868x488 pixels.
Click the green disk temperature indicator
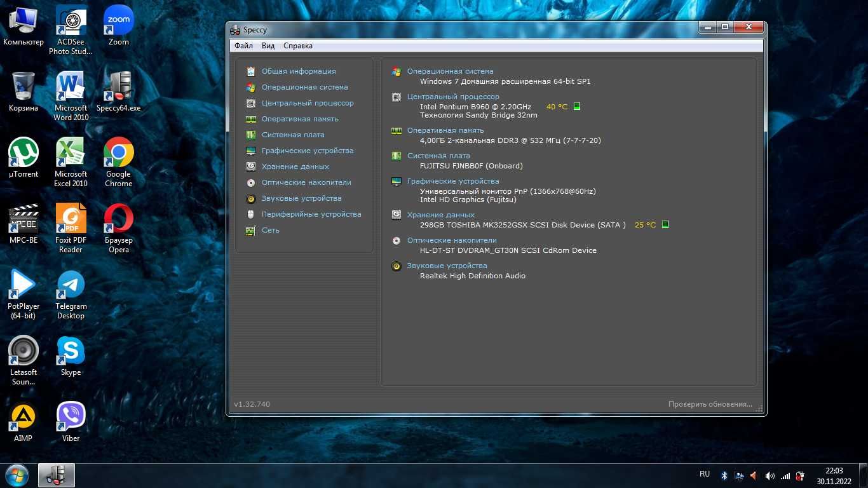pos(665,224)
